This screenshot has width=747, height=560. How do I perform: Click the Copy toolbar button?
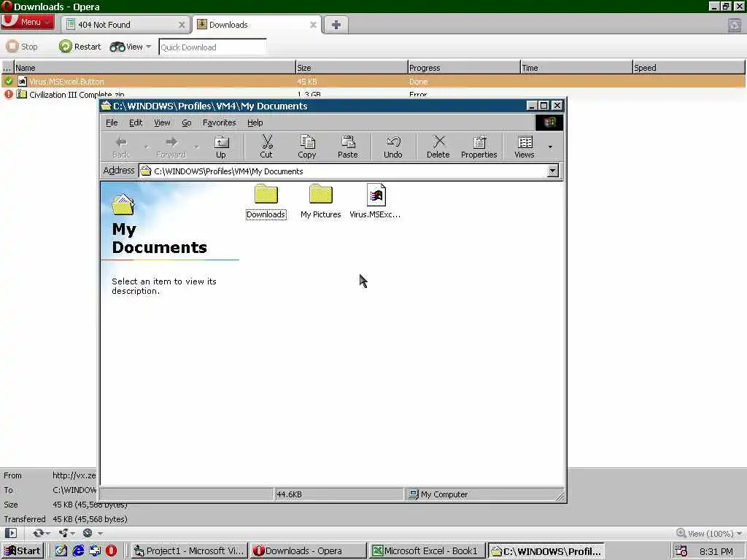(x=307, y=147)
